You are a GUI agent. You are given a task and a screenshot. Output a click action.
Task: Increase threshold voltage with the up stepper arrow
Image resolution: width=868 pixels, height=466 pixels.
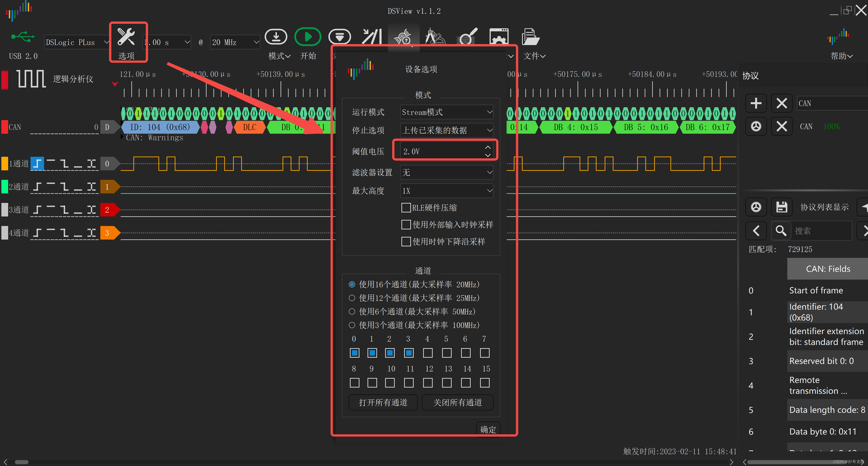pos(488,147)
